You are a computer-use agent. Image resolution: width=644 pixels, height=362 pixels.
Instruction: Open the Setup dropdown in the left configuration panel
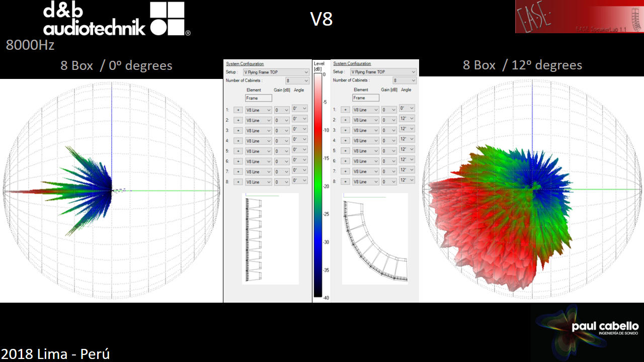276,72
